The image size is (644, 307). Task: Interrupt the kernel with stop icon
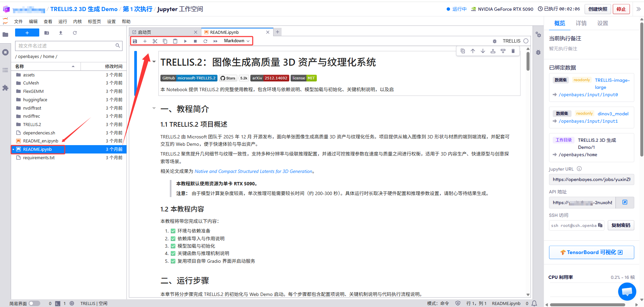[195, 41]
